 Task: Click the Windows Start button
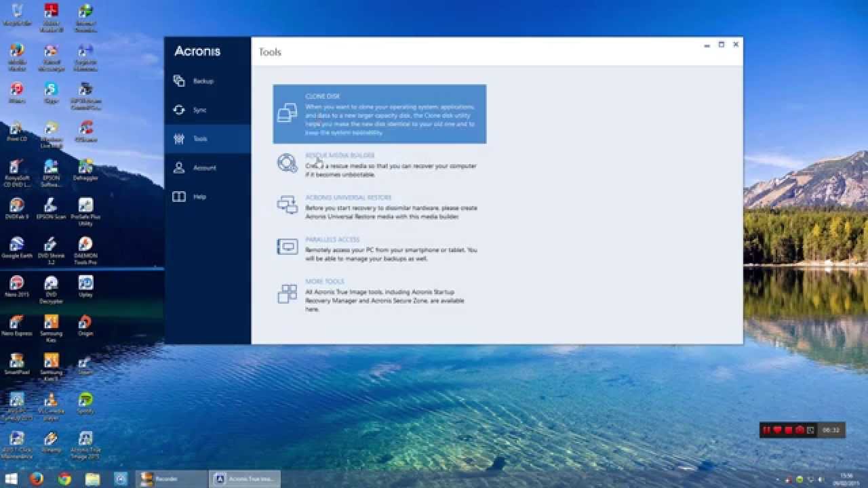point(11,479)
